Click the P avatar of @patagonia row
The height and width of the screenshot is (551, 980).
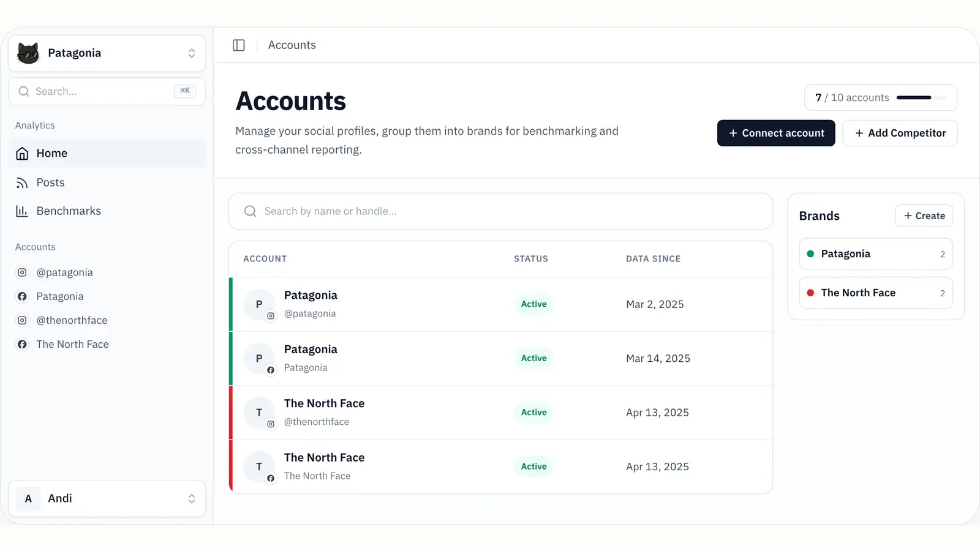click(259, 304)
